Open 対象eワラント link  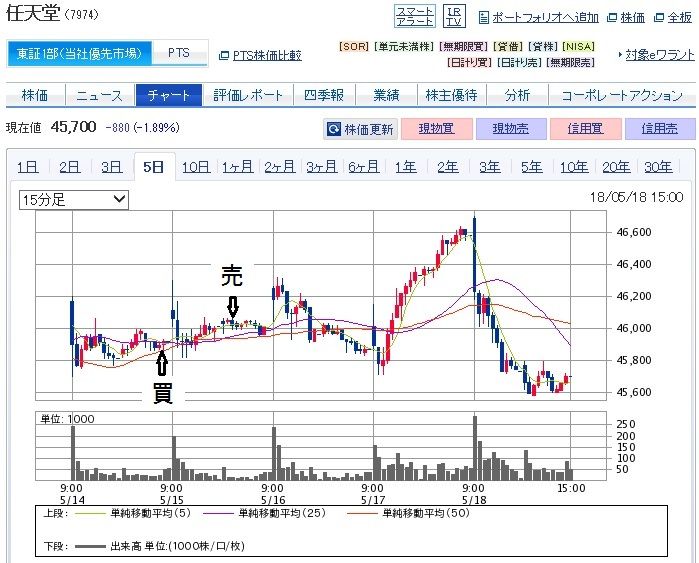pyautogui.click(x=660, y=55)
